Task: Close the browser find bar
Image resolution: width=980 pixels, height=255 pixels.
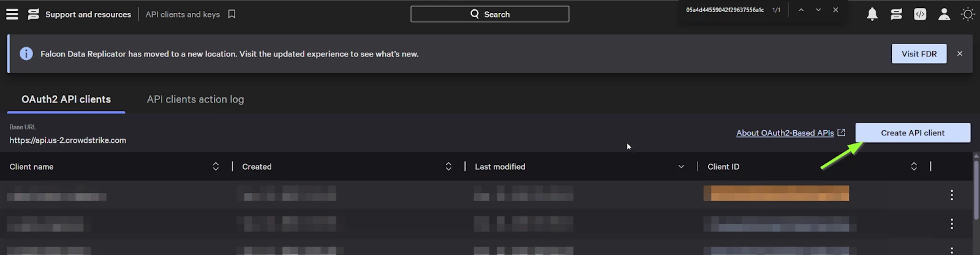Action: (835, 10)
